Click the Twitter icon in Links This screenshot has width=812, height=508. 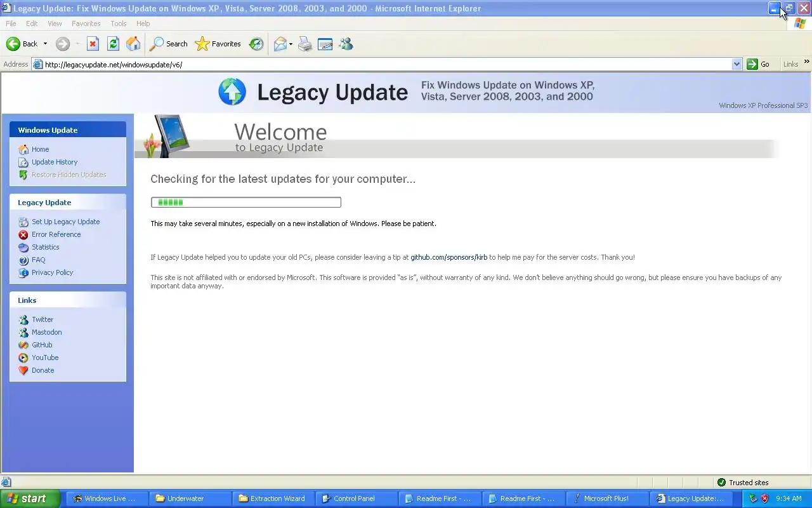click(x=23, y=319)
